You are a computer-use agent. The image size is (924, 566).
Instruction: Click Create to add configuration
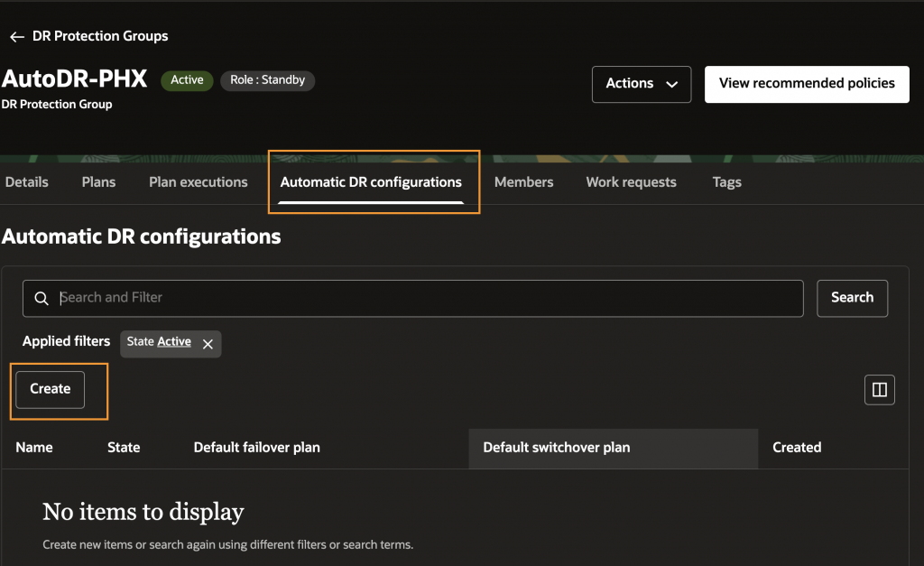[51, 389]
